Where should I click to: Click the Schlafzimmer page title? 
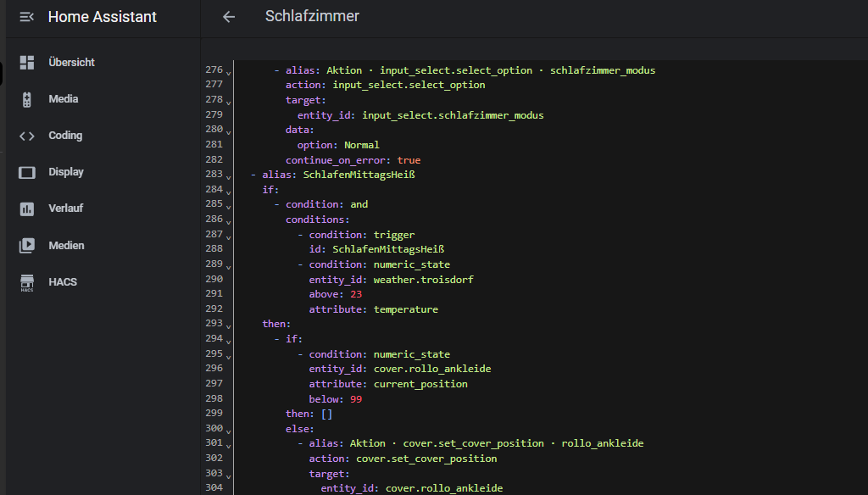(x=312, y=16)
